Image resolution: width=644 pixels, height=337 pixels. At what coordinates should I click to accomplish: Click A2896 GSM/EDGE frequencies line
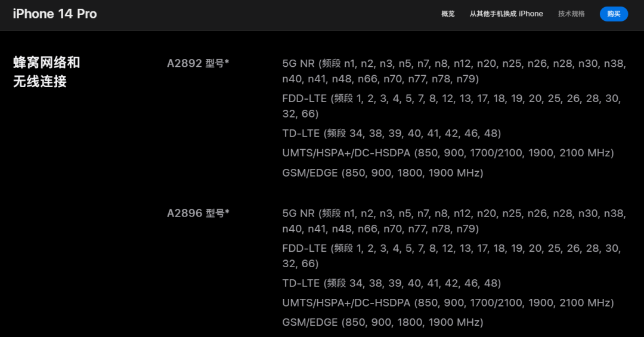(x=382, y=322)
